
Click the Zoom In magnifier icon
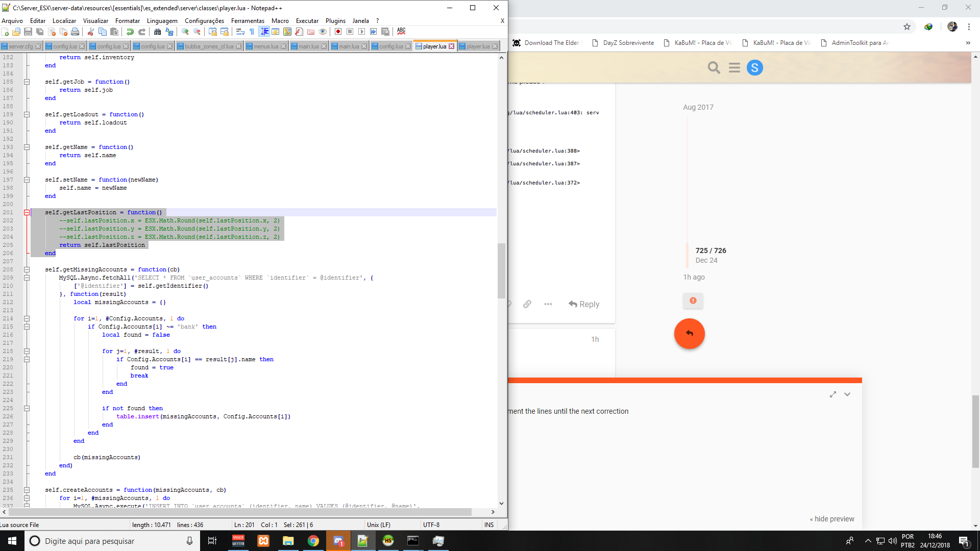point(185,32)
